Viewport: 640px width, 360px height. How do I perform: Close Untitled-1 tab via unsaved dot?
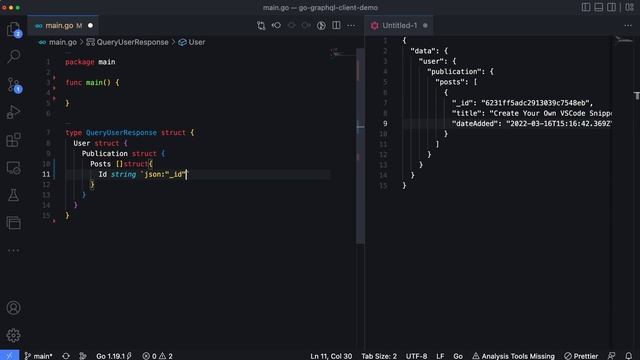(425, 26)
